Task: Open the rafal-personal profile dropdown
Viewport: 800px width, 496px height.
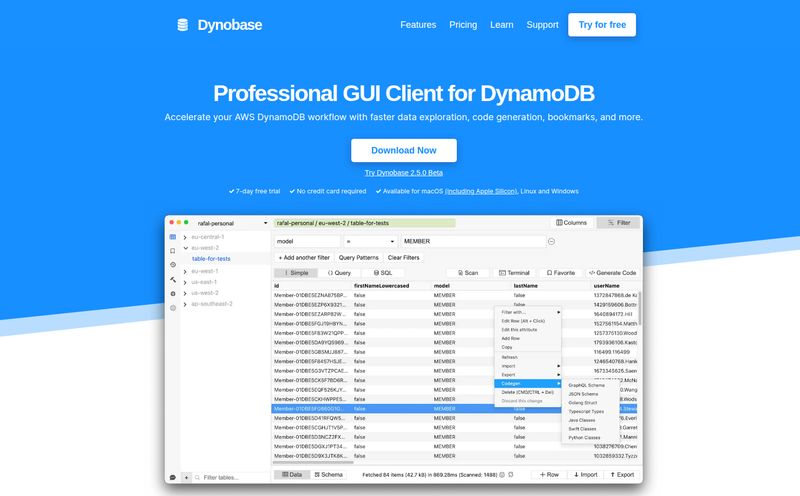Action: point(232,223)
